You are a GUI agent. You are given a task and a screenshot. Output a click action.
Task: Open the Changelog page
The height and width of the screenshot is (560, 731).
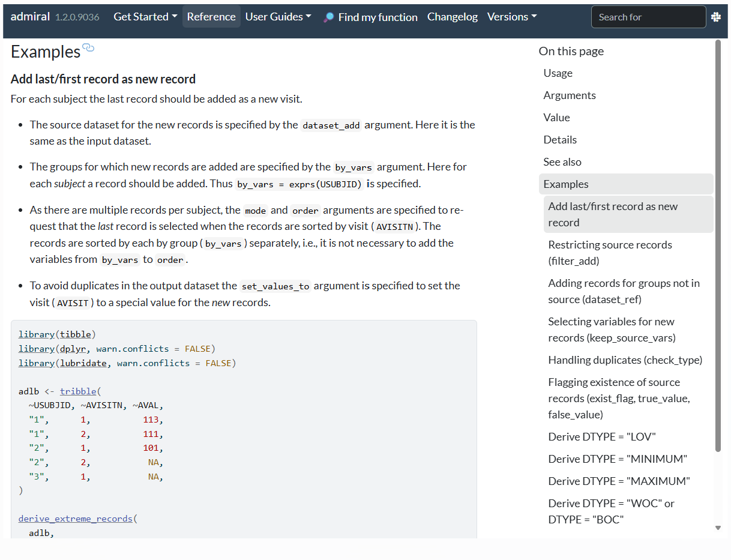pyautogui.click(x=453, y=17)
